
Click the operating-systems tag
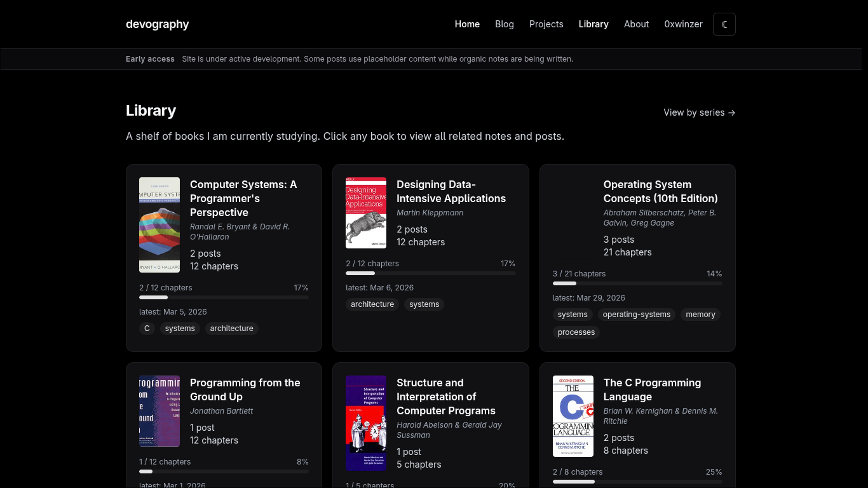pos(637,315)
